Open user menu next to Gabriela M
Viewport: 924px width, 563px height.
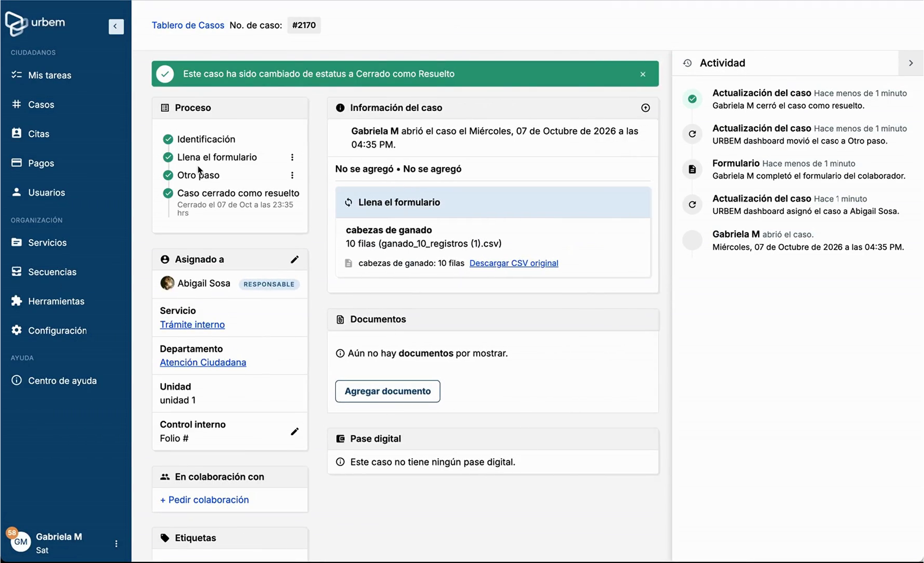[116, 543]
